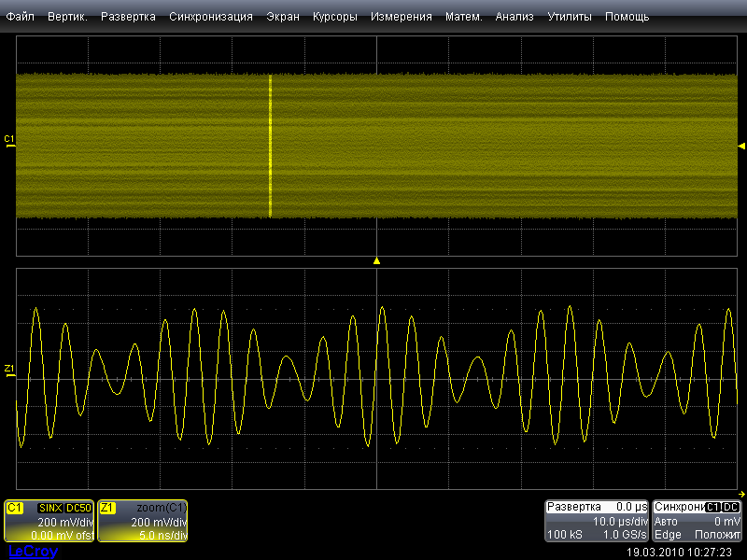Open the Помощь menu
This screenshot has width=747, height=560.
click(x=627, y=17)
